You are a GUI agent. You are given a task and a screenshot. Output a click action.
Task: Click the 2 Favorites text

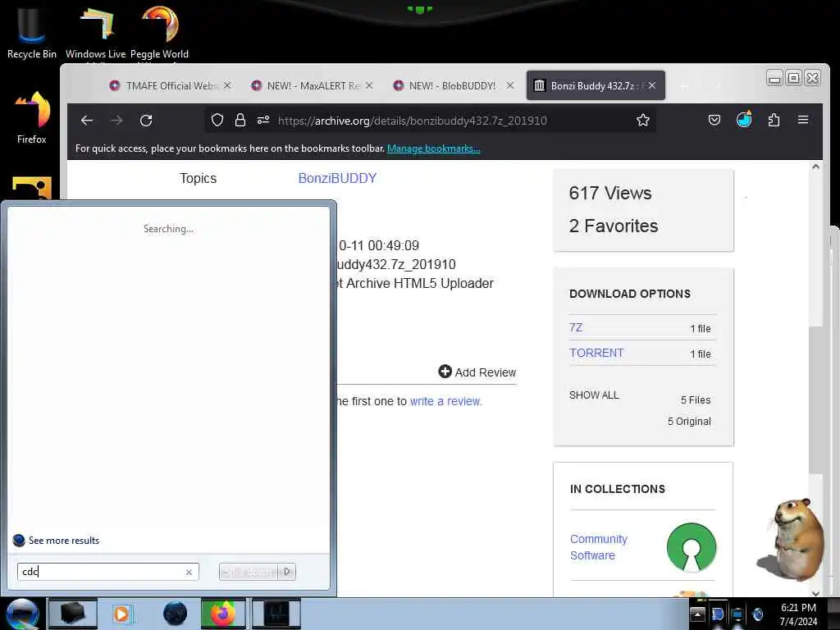coord(614,226)
